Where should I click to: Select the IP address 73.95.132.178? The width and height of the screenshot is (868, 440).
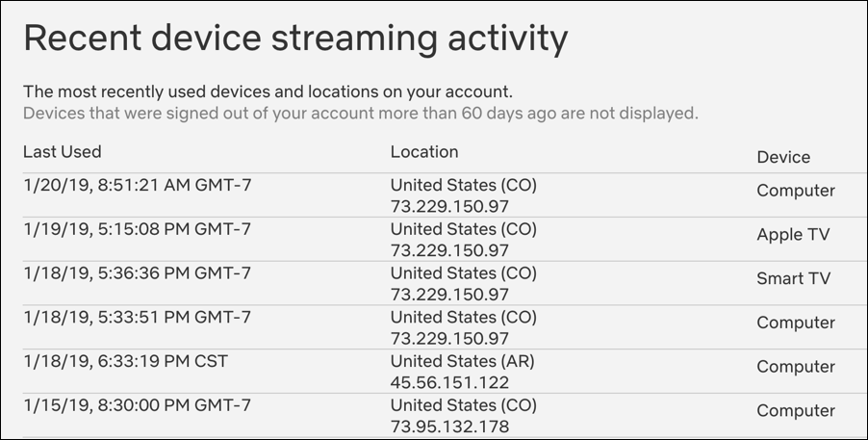point(449,427)
